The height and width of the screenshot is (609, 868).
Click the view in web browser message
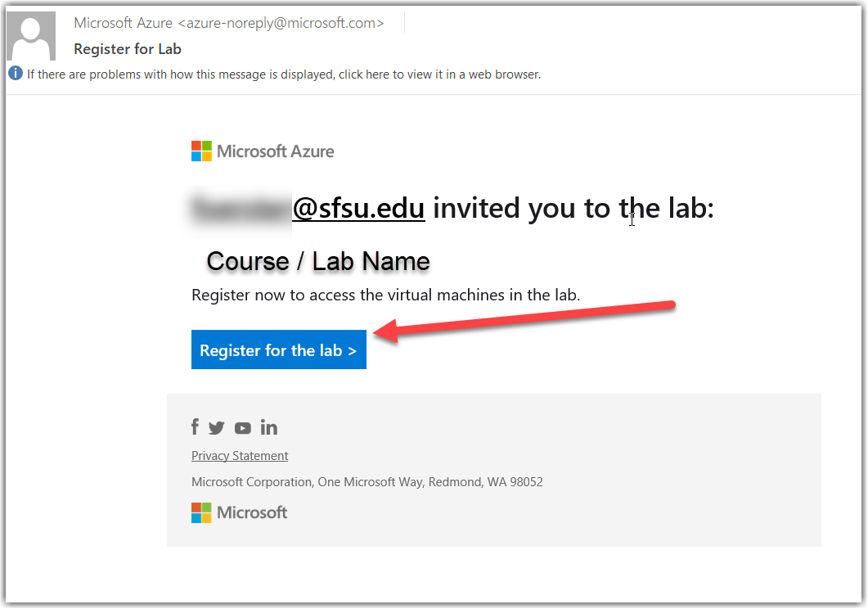click(x=283, y=74)
